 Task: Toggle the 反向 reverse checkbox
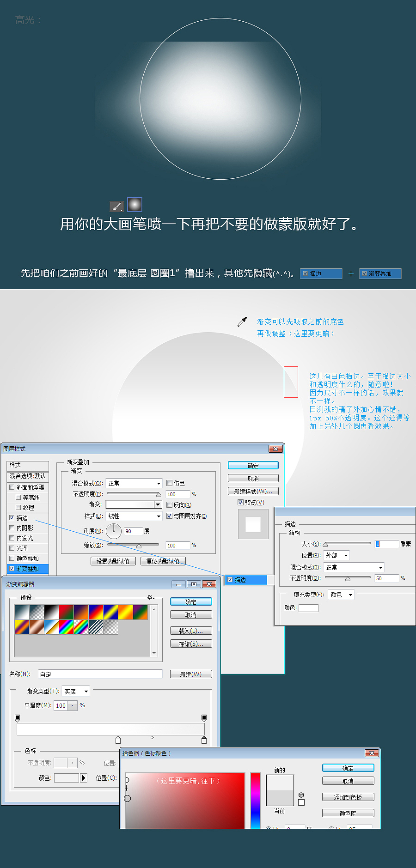click(170, 505)
